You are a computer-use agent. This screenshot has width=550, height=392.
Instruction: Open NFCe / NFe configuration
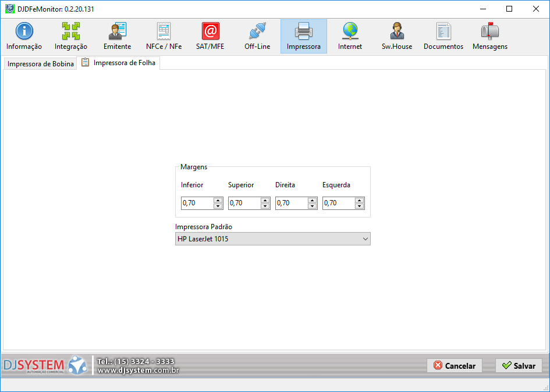coord(164,37)
